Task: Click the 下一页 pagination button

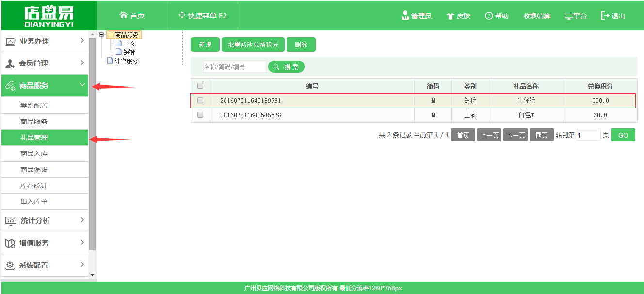Action: coord(515,135)
